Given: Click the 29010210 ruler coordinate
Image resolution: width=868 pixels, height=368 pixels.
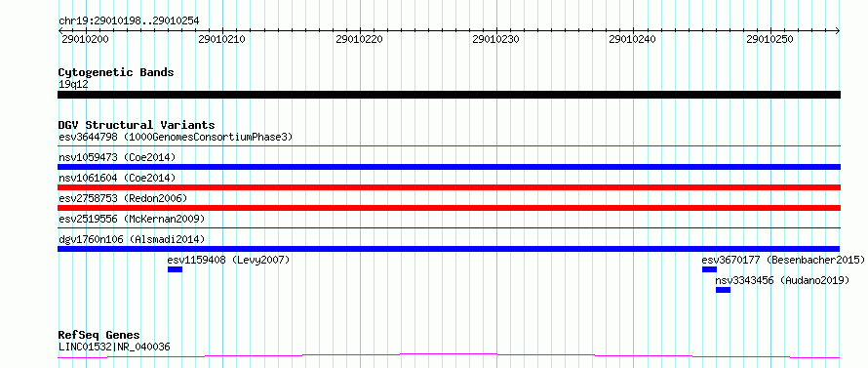Looking at the screenshot, I should [x=222, y=39].
